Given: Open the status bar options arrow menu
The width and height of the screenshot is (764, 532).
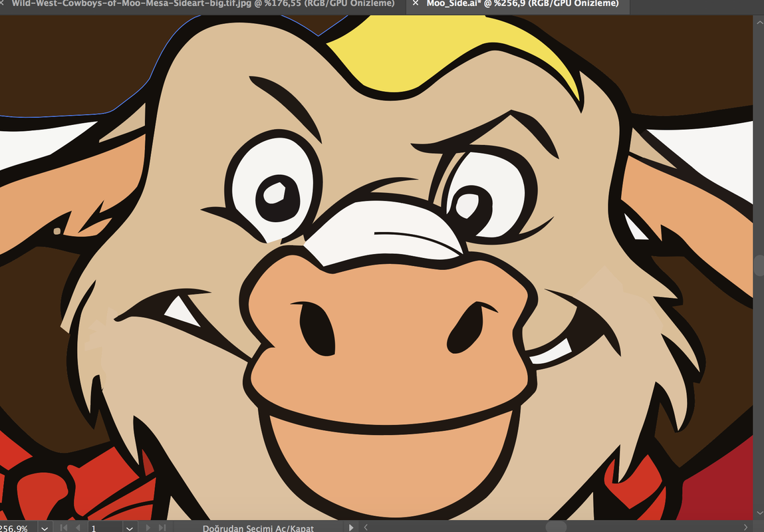Looking at the screenshot, I should tap(351, 527).
